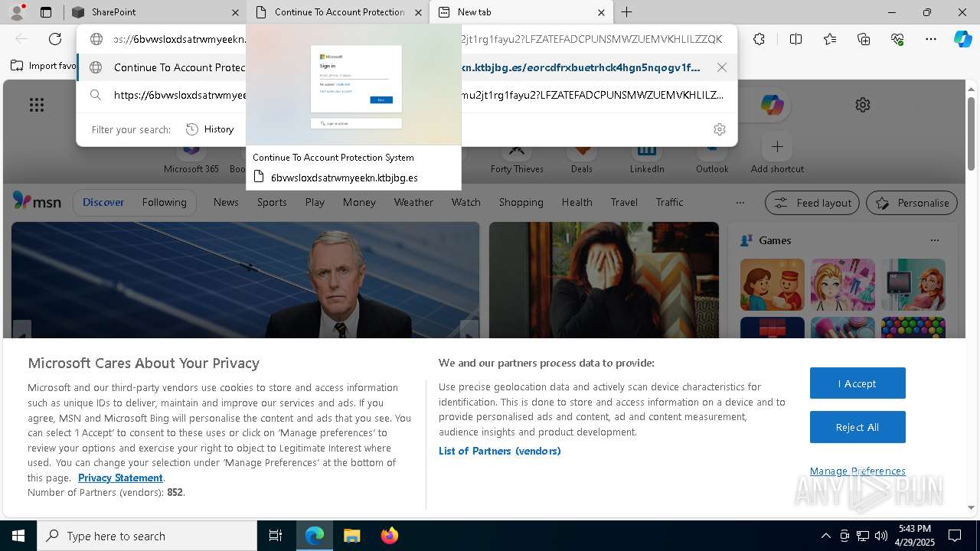Image resolution: width=980 pixels, height=551 pixels.
Task: Open the Collections icon
Action: [x=864, y=39]
